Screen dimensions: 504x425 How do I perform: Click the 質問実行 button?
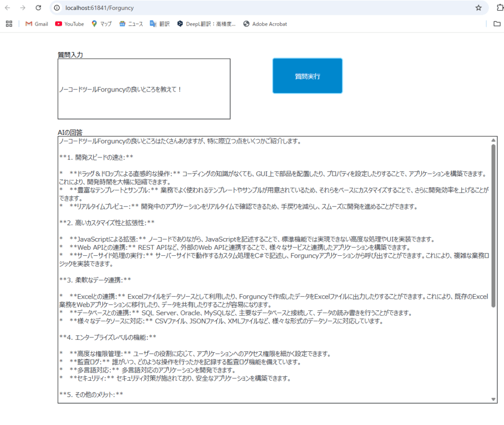tap(308, 76)
